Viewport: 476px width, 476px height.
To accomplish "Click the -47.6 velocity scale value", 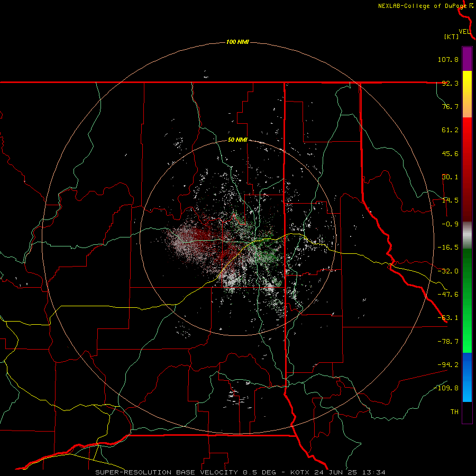I will [448, 295].
